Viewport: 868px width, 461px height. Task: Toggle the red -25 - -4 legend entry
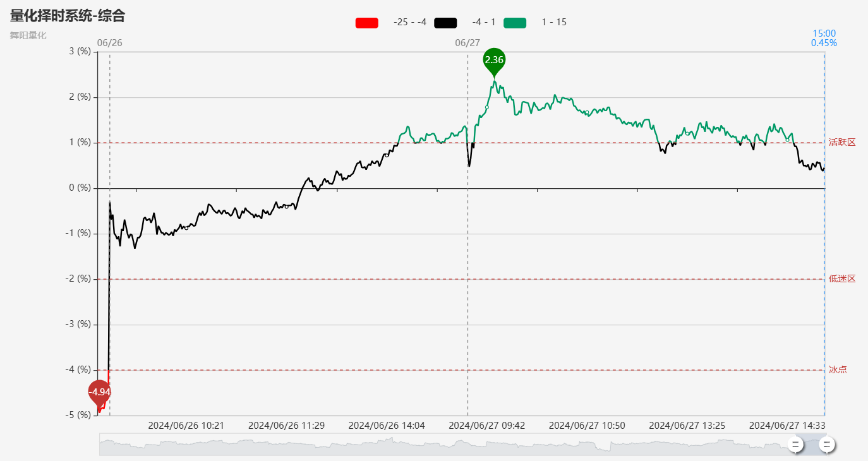coord(367,23)
